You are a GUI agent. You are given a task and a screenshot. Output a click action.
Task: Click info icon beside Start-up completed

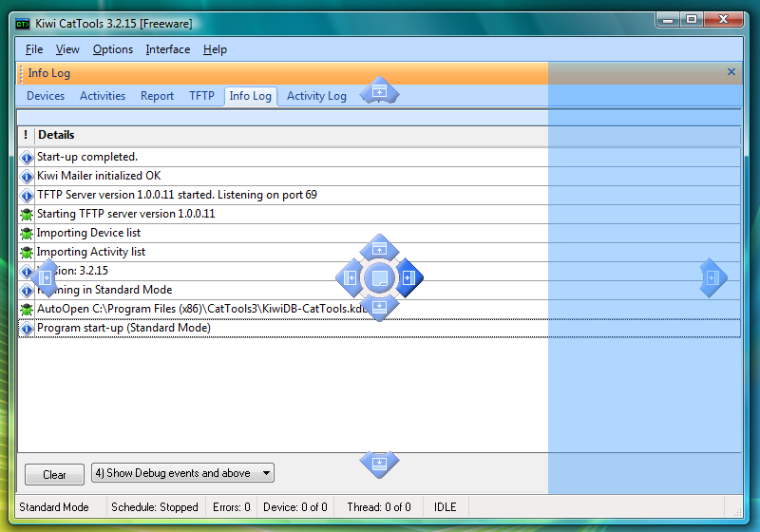pos(27,158)
